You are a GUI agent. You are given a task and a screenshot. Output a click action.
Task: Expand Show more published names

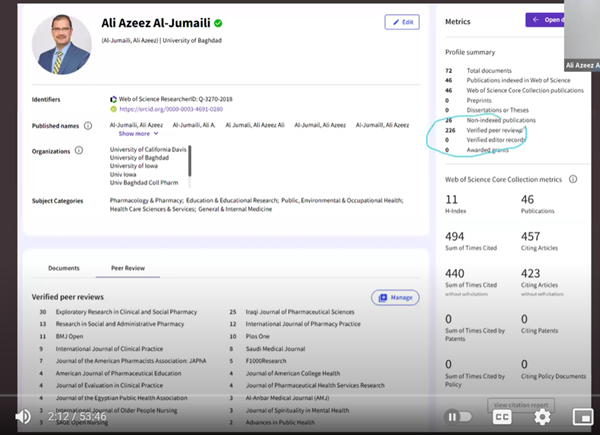point(138,134)
